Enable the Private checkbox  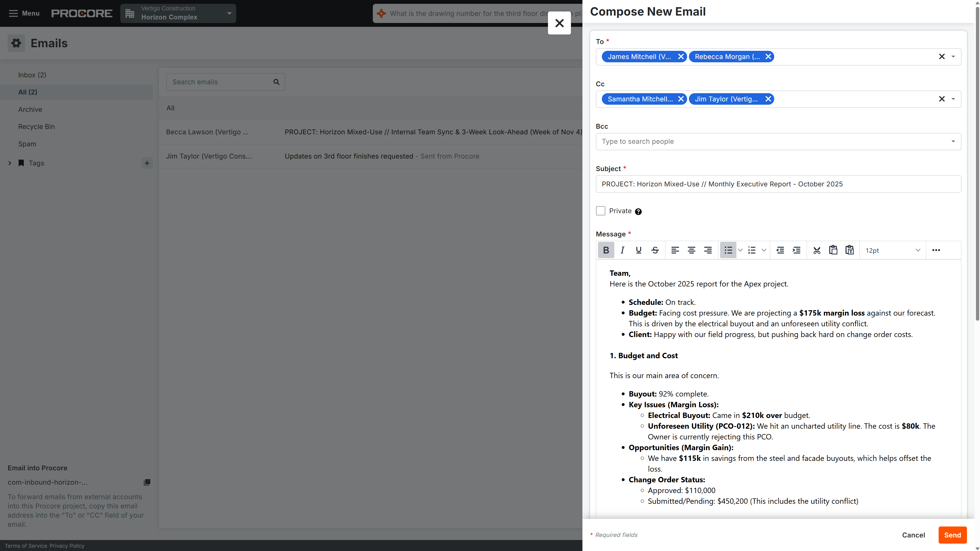(x=601, y=210)
